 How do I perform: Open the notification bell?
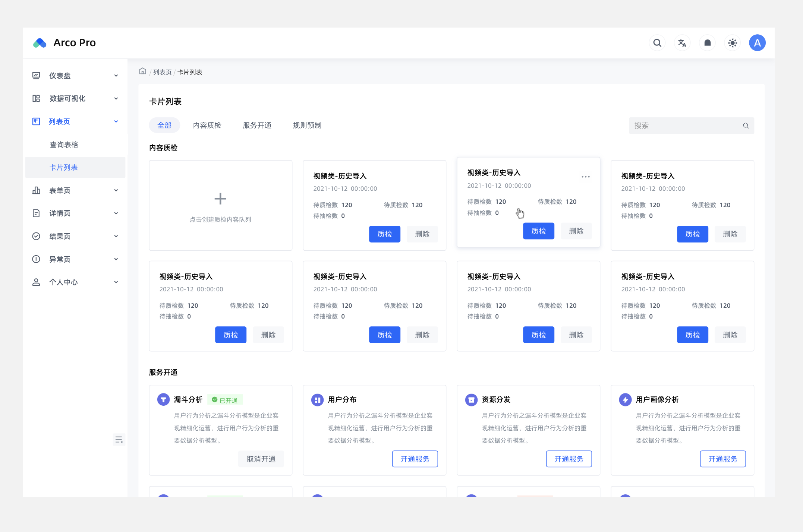pyautogui.click(x=707, y=43)
